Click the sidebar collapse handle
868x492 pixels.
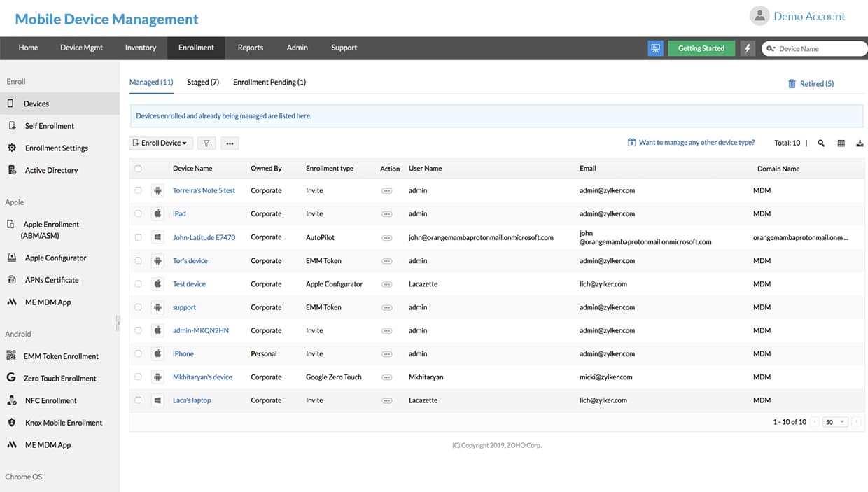(x=118, y=323)
